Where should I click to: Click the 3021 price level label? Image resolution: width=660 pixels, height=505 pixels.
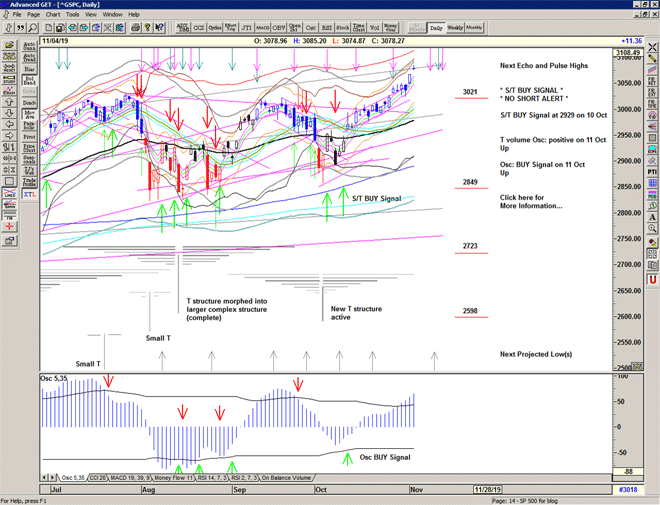tap(469, 92)
